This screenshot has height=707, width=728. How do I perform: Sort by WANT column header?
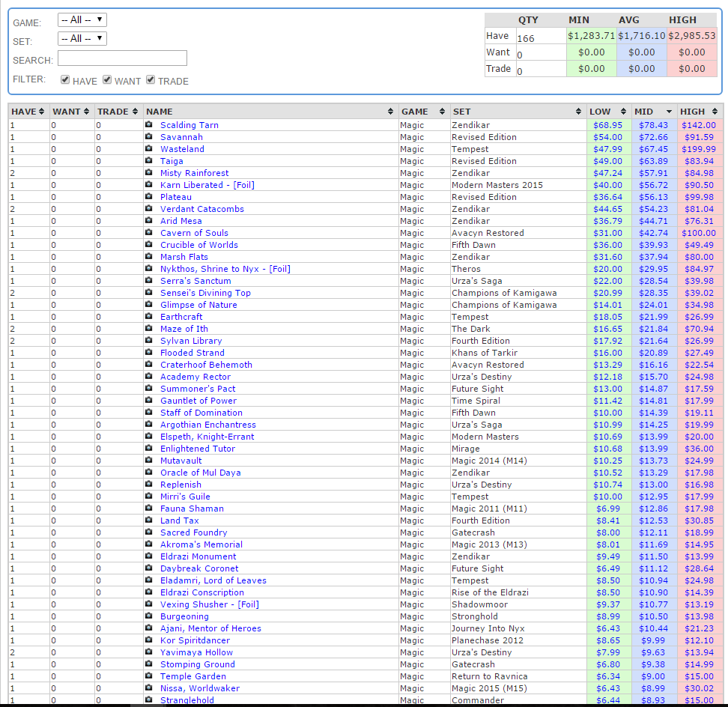click(70, 112)
